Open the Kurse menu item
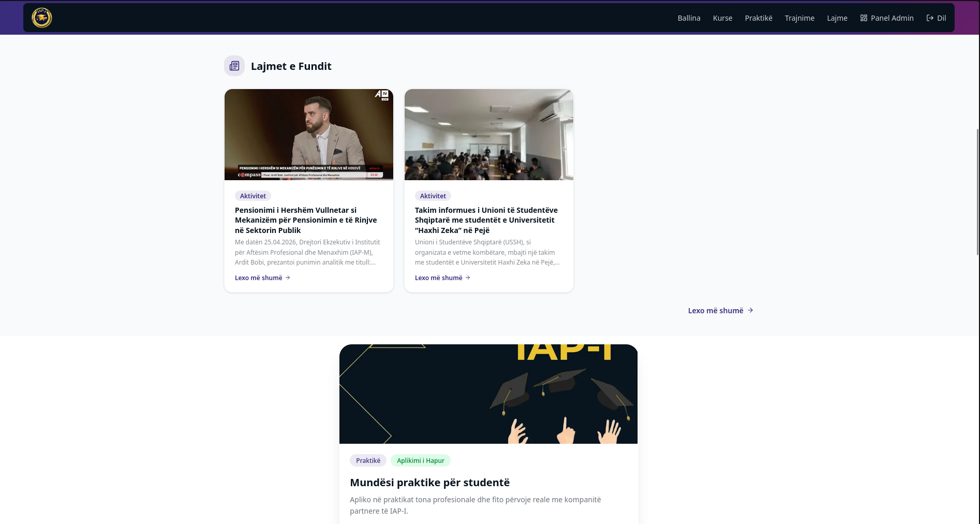 (722, 18)
